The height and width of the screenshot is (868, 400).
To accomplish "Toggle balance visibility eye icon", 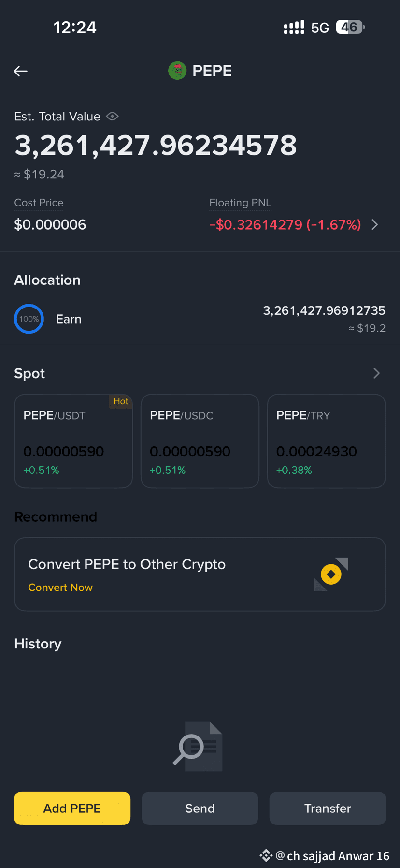I will tap(113, 116).
